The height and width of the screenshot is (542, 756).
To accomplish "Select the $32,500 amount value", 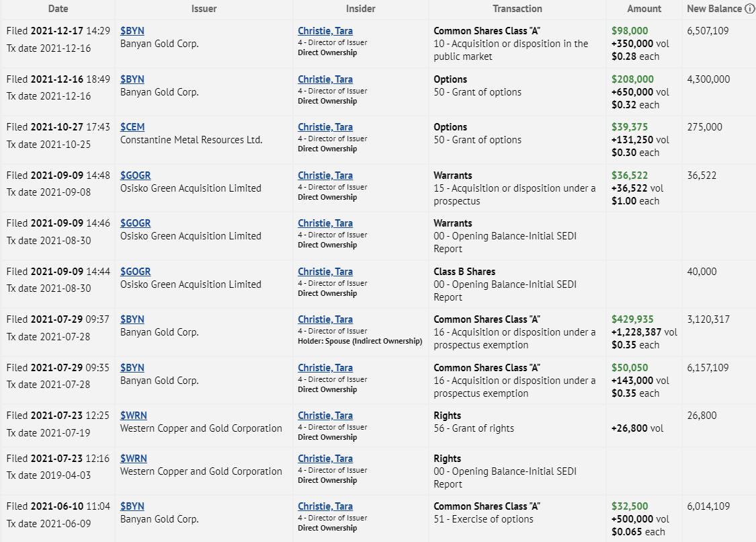I will point(630,506).
